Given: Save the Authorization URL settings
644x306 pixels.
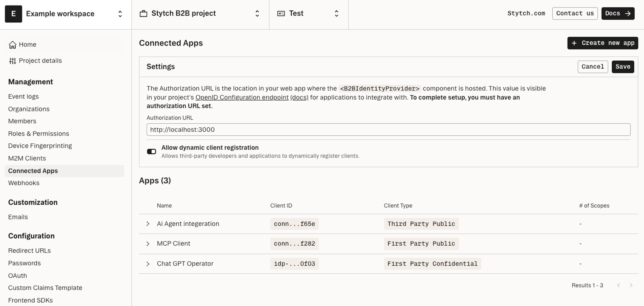Looking at the screenshot, I should point(623,67).
